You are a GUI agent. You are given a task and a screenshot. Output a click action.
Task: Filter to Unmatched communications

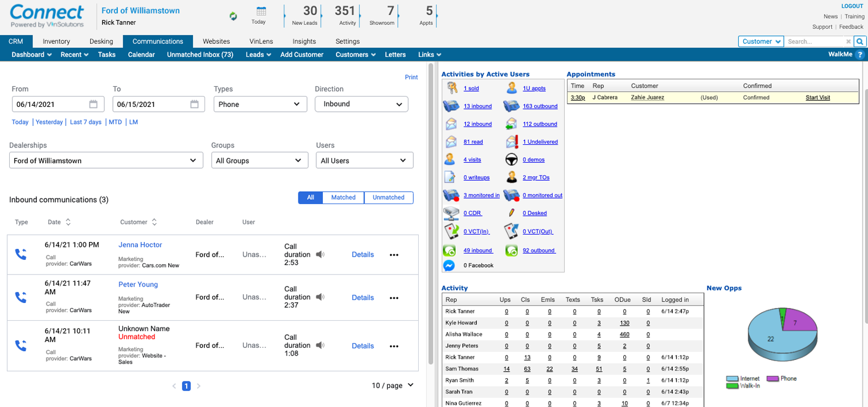tap(388, 198)
